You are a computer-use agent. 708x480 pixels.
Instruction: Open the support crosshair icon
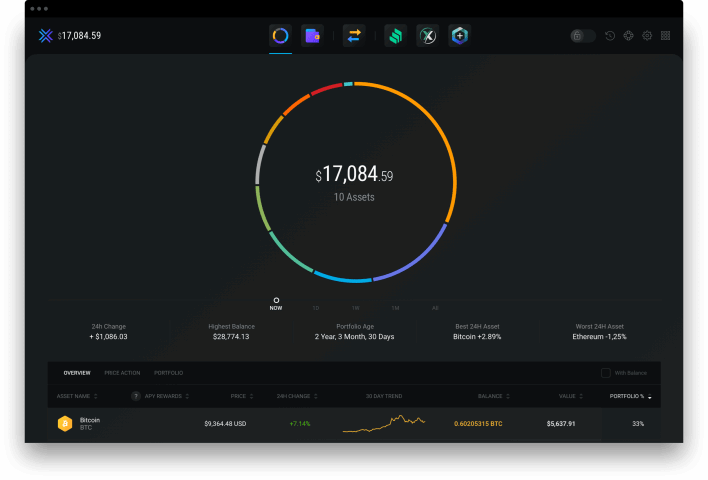629,36
